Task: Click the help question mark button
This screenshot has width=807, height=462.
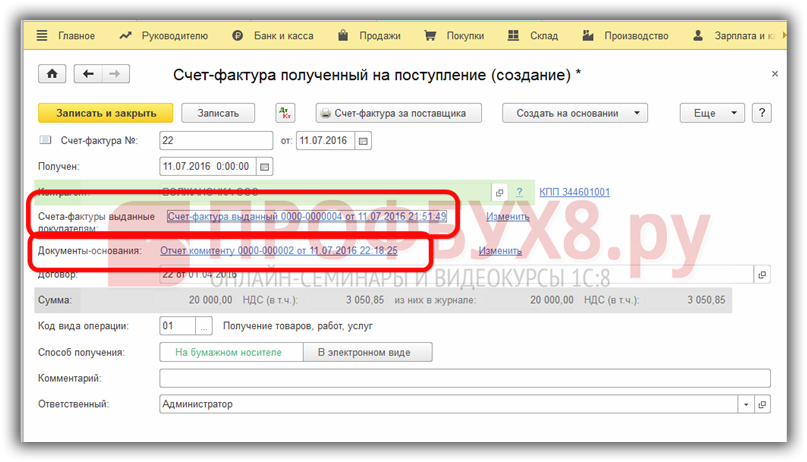Action: pos(762,113)
